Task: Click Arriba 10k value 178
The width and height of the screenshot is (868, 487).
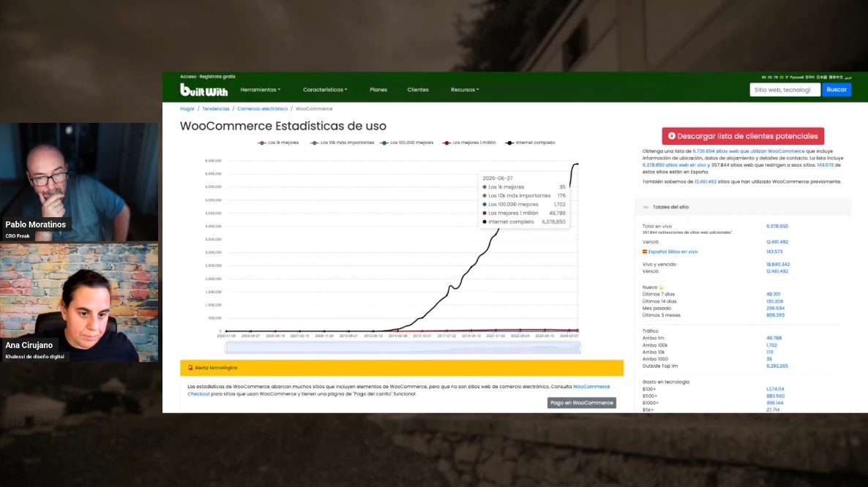Action: point(769,352)
